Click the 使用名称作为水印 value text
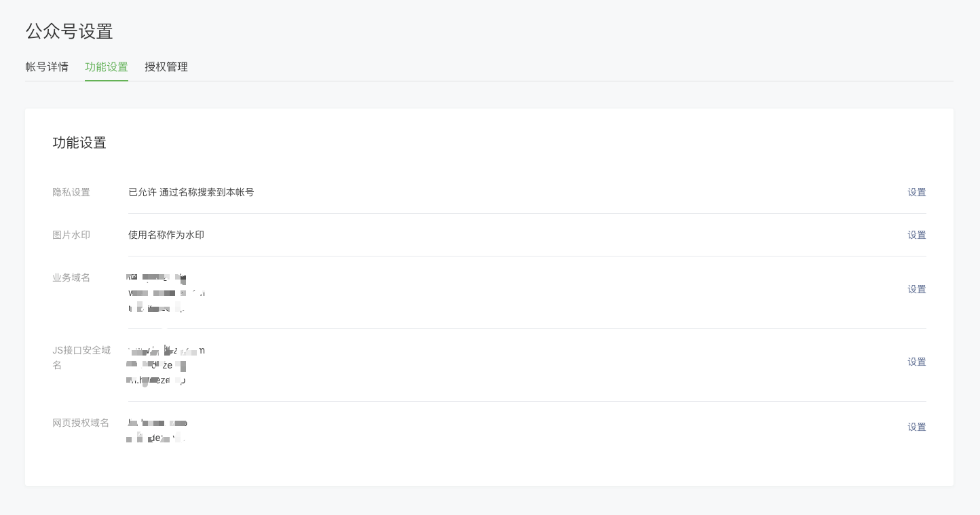This screenshot has height=515, width=980. 166,235
